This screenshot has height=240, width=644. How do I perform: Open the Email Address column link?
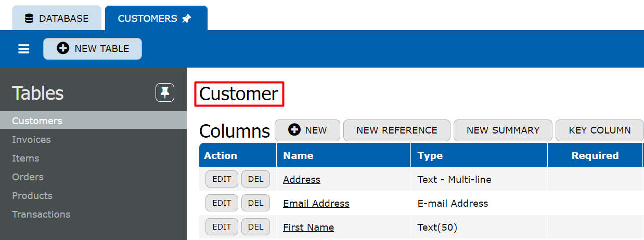pos(316,204)
